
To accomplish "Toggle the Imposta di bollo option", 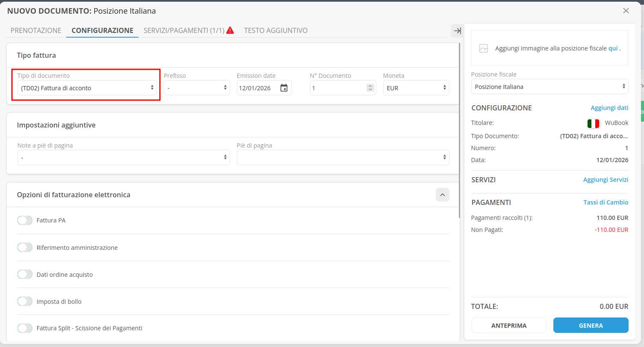I will [x=25, y=302].
